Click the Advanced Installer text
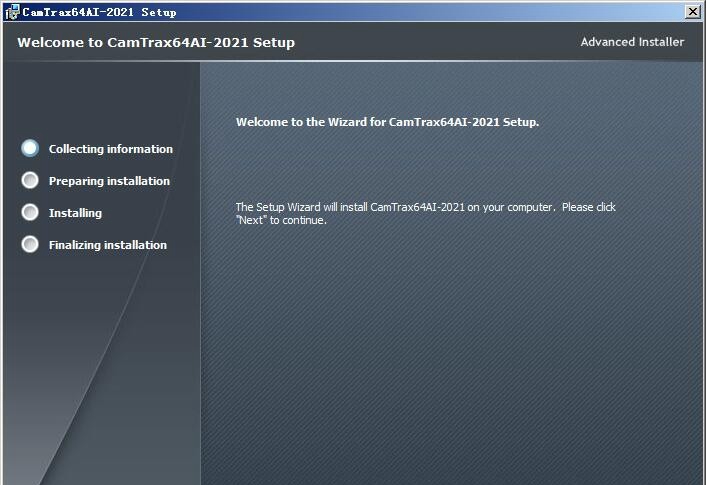 coord(632,42)
